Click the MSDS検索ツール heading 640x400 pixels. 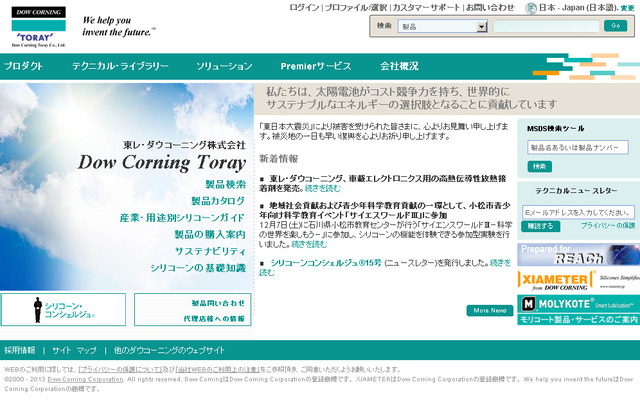point(555,129)
